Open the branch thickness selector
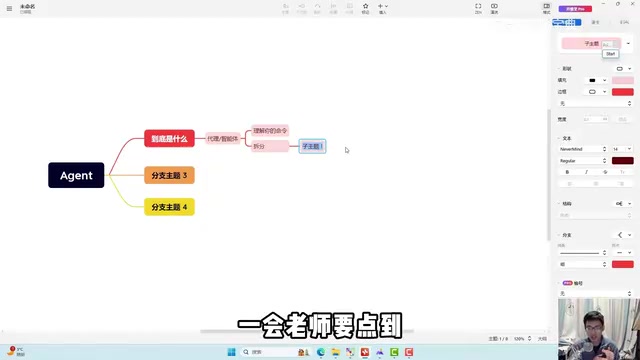This screenshot has height=360, width=640. tap(582, 264)
